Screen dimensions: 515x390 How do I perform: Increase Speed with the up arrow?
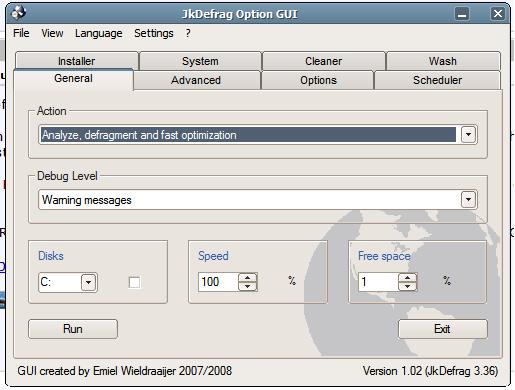[x=247, y=278]
